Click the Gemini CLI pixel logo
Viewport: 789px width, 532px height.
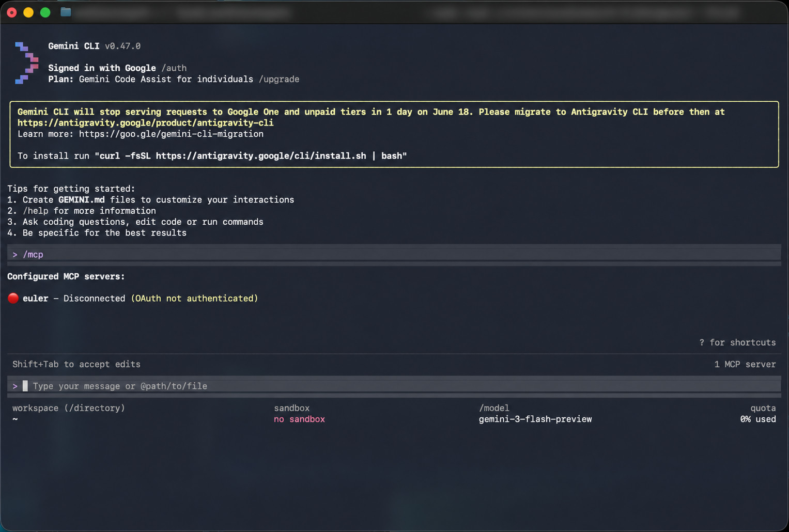point(27,62)
